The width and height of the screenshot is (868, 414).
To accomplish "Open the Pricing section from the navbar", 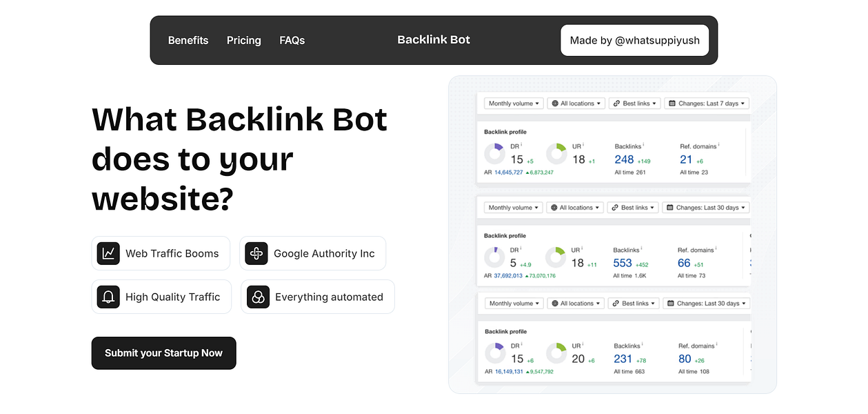I will click(243, 40).
